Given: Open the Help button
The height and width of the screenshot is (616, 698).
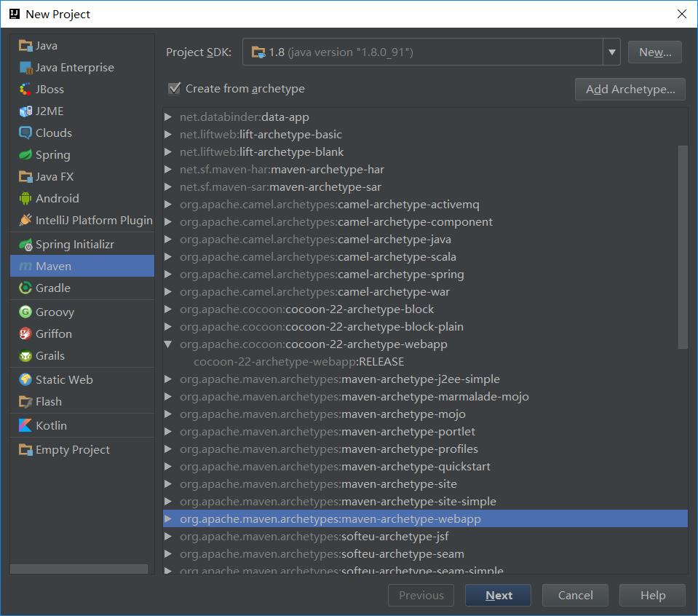Looking at the screenshot, I should pos(652,595).
